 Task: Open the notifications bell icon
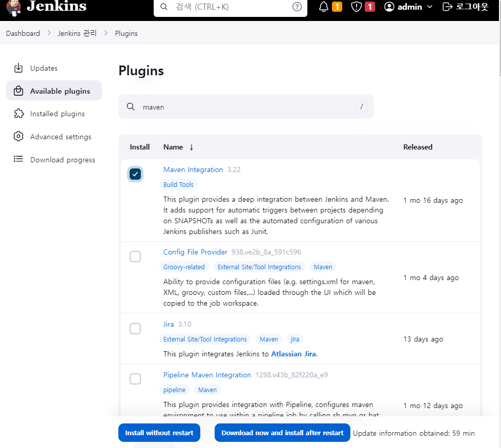(x=324, y=7)
